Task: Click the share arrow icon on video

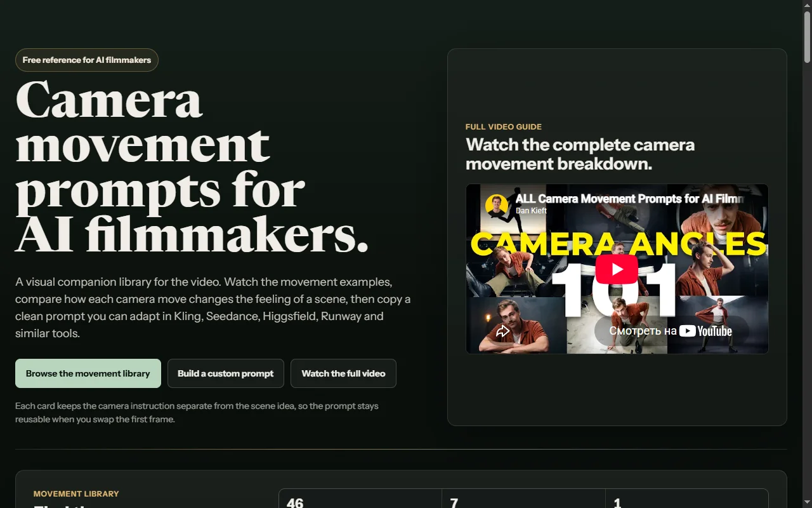Action: tap(502, 331)
